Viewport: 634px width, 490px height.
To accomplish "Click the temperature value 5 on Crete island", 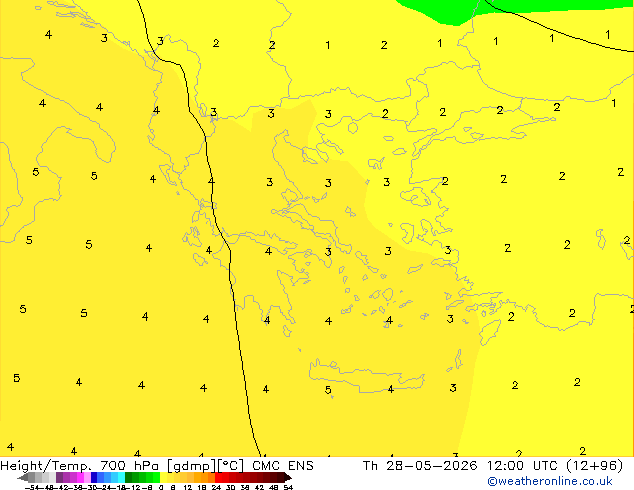I will pyautogui.click(x=328, y=390).
